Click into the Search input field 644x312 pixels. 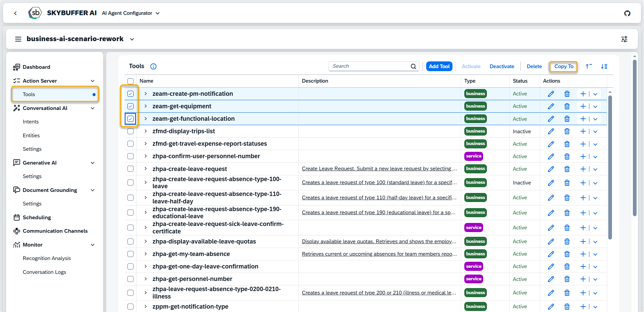point(369,66)
